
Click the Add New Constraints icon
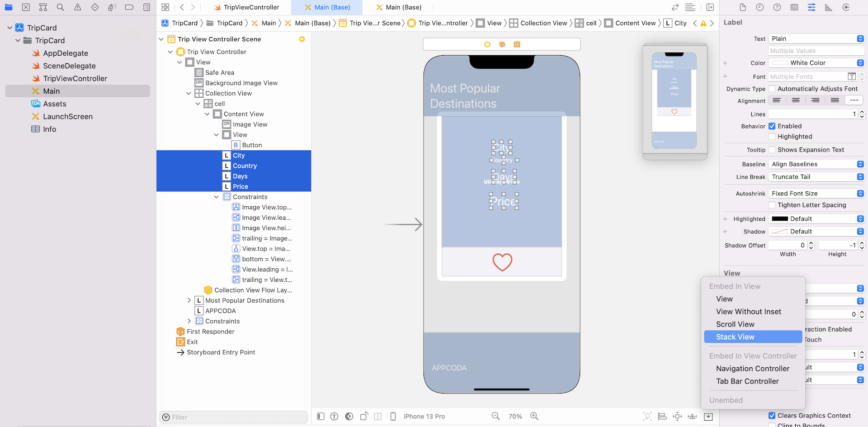click(677, 417)
